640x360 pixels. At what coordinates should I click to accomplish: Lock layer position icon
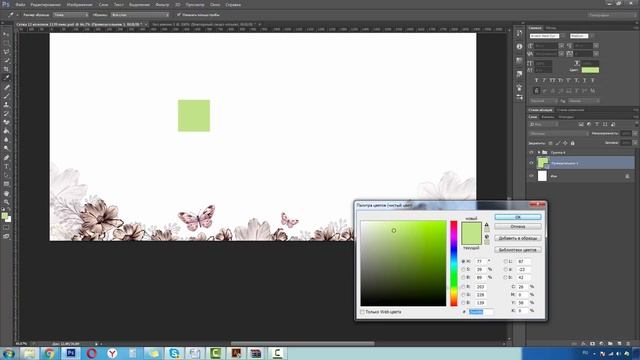pyautogui.click(x=565, y=143)
